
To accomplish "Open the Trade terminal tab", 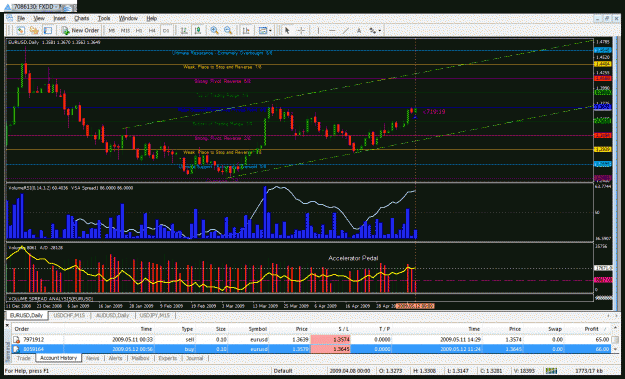I will [24, 358].
